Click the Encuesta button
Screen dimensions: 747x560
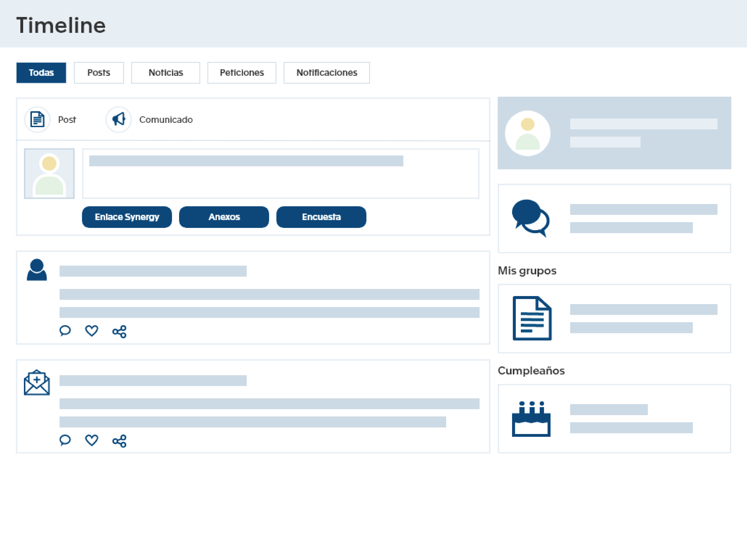[x=321, y=217]
